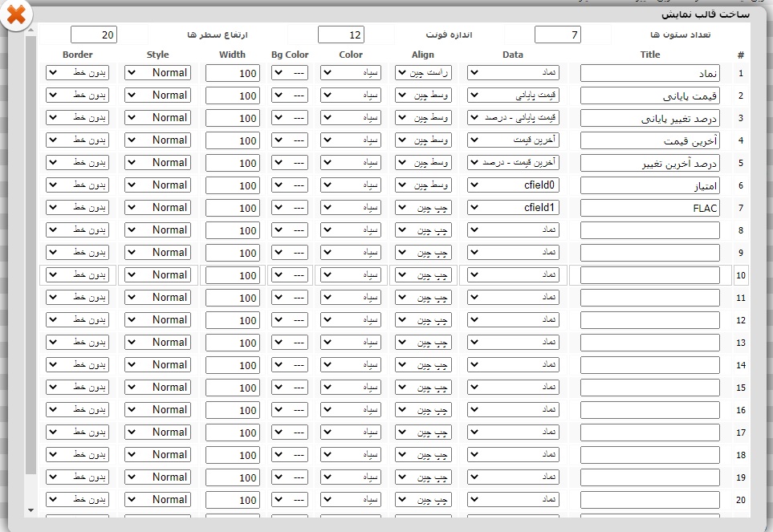
Task: Click the column count field showing 7
Action: click(x=558, y=35)
